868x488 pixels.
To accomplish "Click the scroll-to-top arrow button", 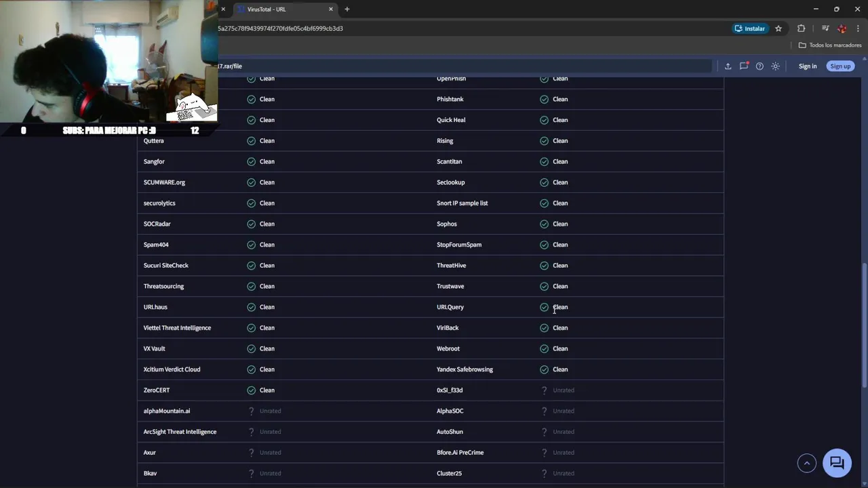I will [807, 463].
